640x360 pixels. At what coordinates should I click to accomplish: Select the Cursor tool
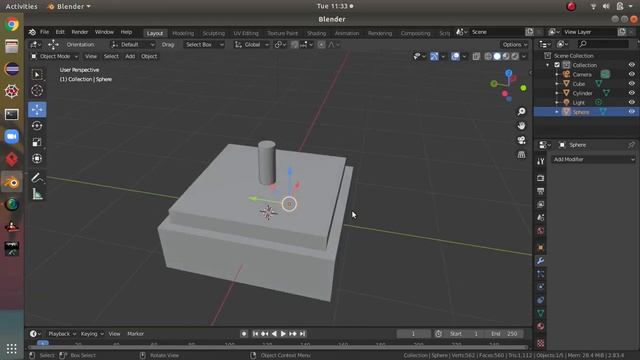click(x=37, y=90)
